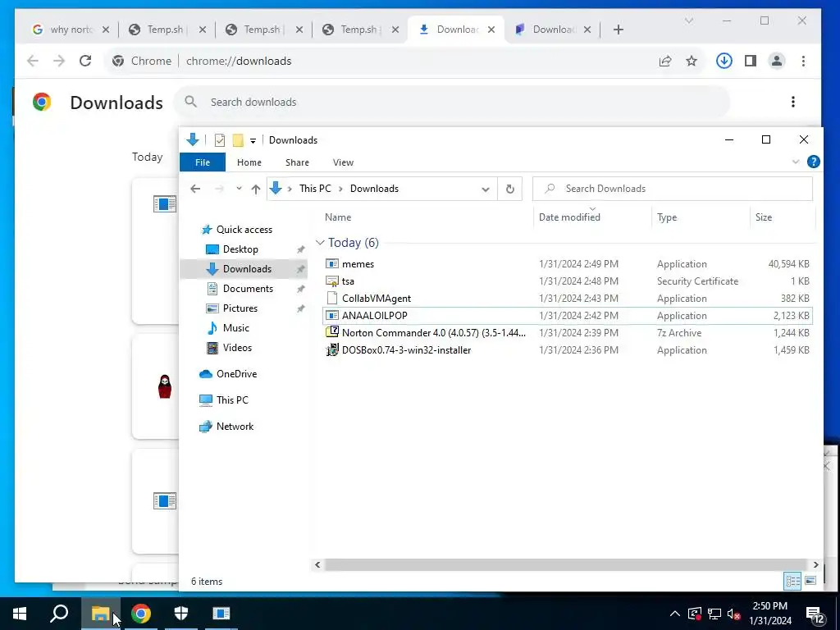Open Chrome's three-dot menu
This screenshot has height=630, width=840.
(x=803, y=61)
